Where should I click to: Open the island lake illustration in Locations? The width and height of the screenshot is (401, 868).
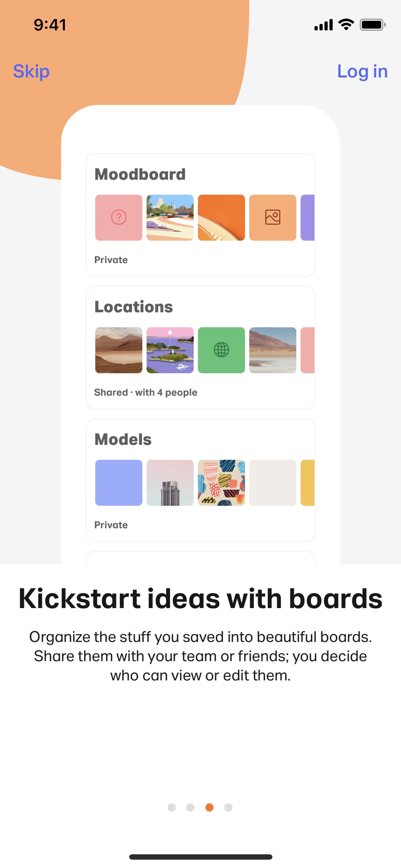coord(170,350)
